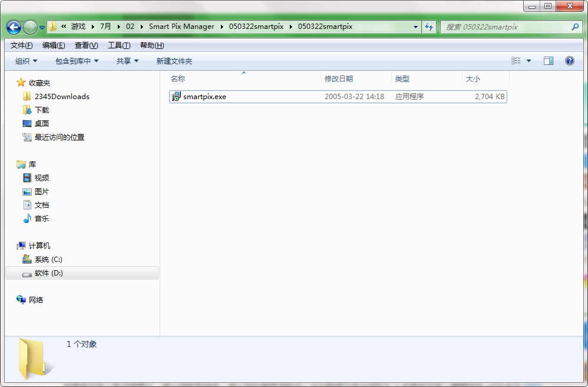Screen dimensions: 588x387
Task: Open the address bar history dropdown
Action: [415, 27]
